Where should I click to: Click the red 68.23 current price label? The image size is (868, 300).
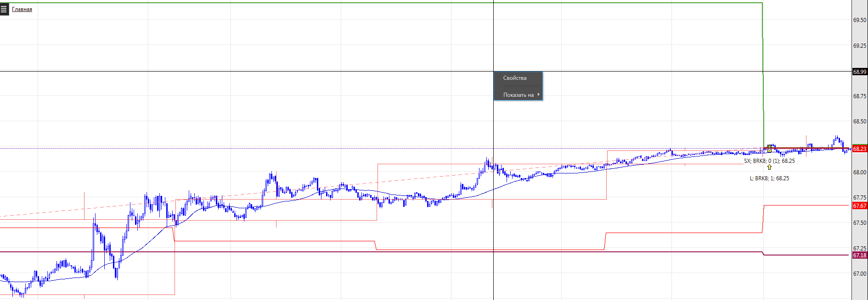[860, 149]
